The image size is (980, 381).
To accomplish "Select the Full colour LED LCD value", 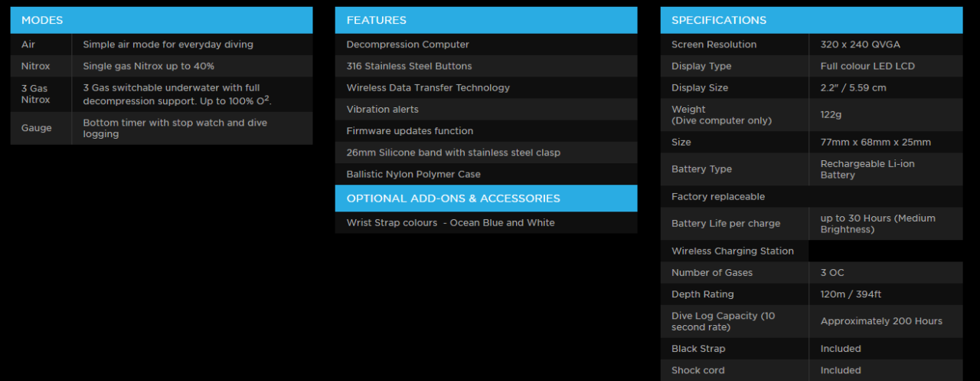I will pos(867,66).
